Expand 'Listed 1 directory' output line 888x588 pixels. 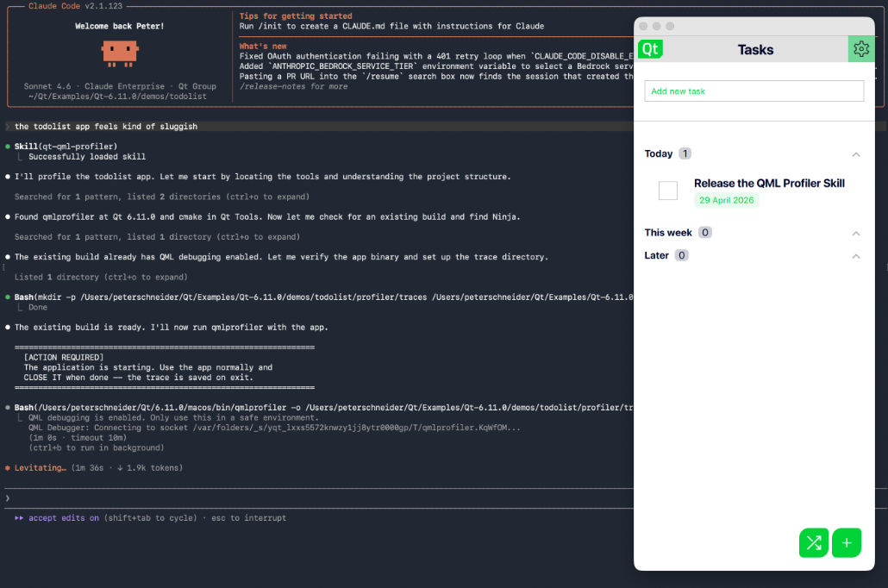[101, 277]
